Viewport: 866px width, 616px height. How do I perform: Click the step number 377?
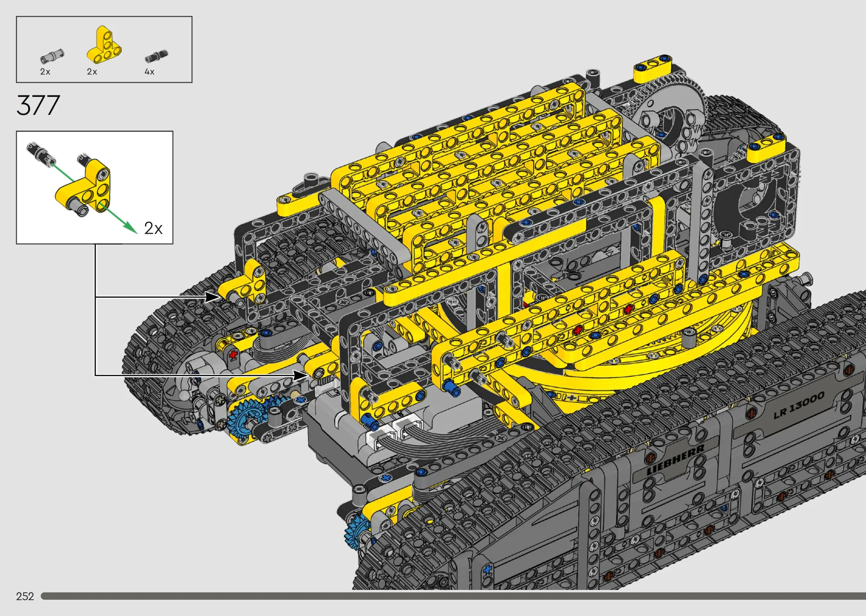click(38, 105)
